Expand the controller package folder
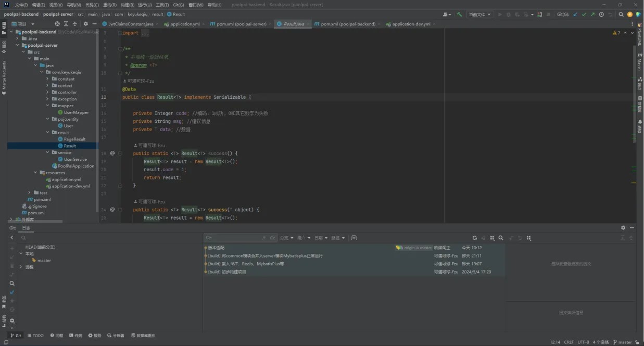This screenshot has width=644, height=346. coord(47,92)
